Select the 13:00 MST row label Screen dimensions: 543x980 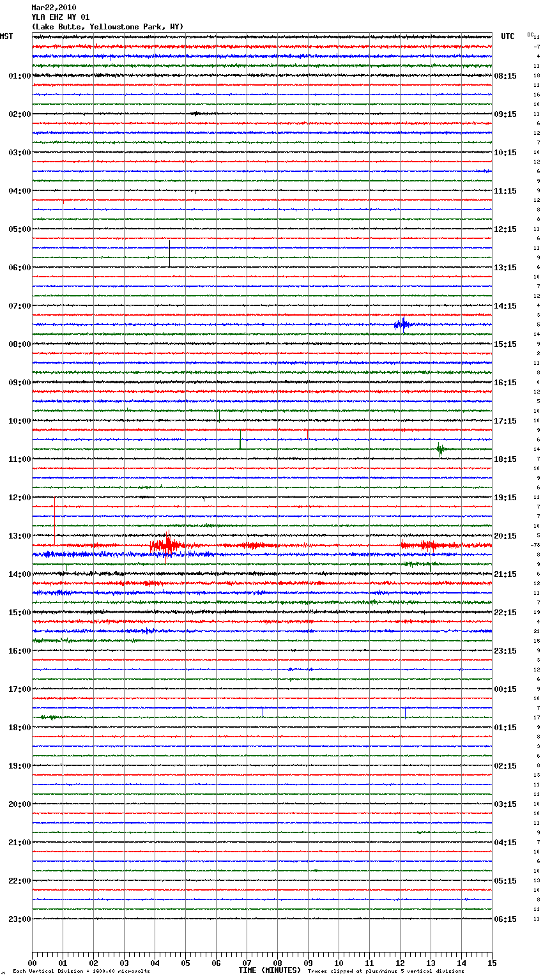click(19, 536)
